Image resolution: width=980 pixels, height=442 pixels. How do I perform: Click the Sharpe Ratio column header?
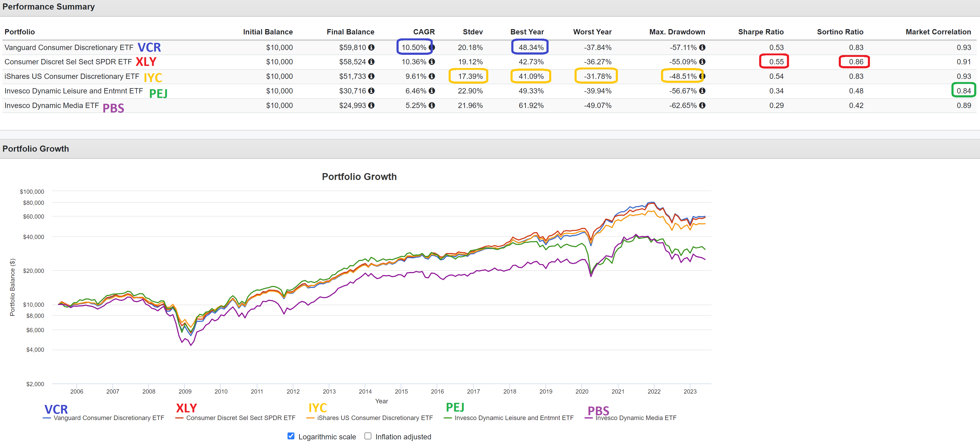pyautogui.click(x=761, y=32)
